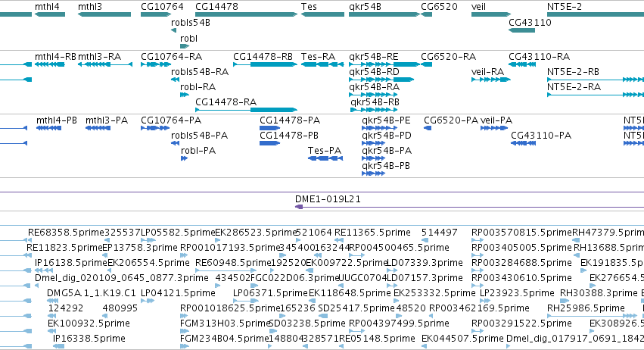
Task: Click the robls54B-RA transcript label
Action: pyautogui.click(x=200, y=71)
